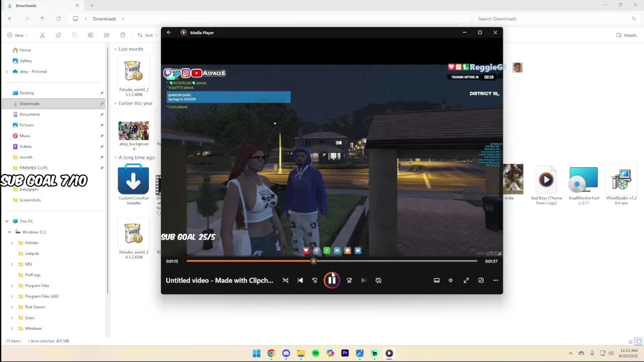Expand the Program Files (x86) folder node
644x362 pixels.
pyautogui.click(x=13, y=297)
